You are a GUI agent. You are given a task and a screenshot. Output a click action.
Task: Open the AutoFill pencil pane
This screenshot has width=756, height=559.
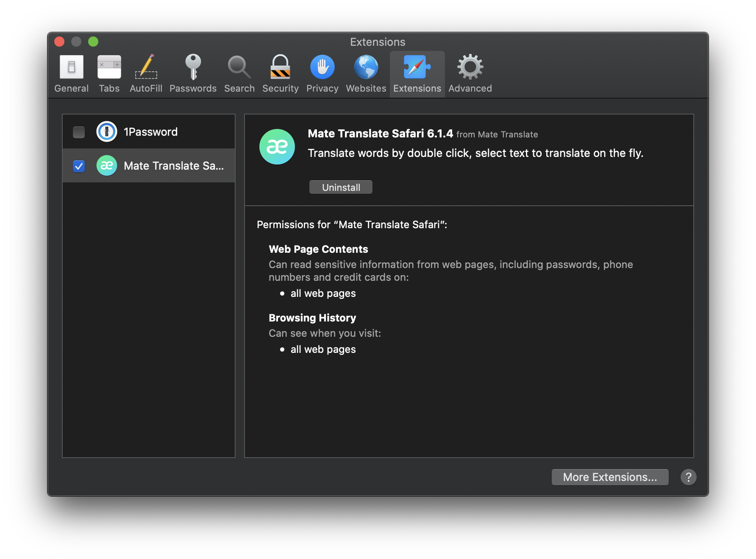click(146, 74)
